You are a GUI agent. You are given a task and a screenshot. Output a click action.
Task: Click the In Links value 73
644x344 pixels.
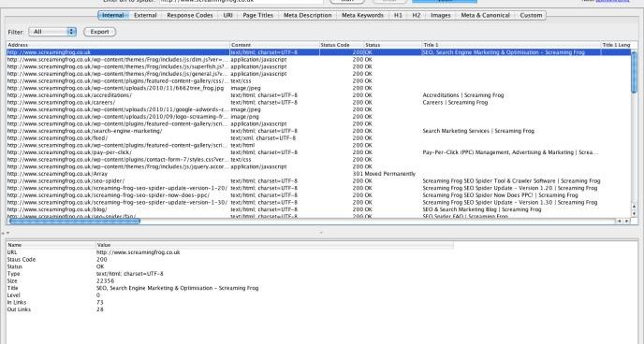point(100,303)
